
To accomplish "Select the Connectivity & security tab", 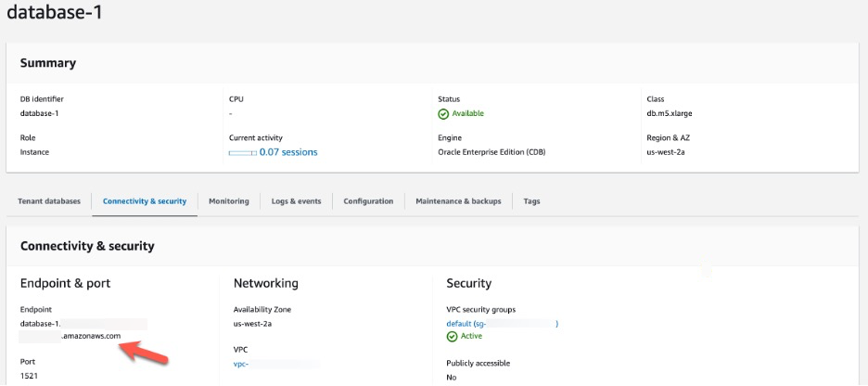I will tap(145, 201).
